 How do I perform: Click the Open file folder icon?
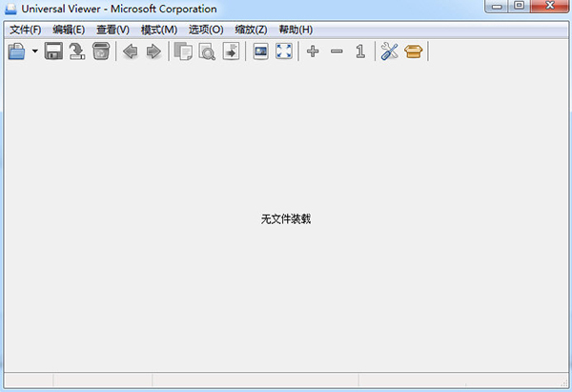click(x=16, y=52)
